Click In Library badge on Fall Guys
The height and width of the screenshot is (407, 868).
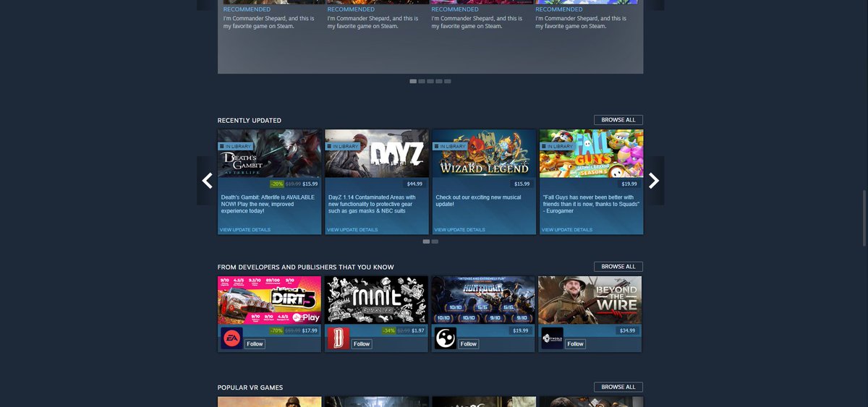(557, 146)
